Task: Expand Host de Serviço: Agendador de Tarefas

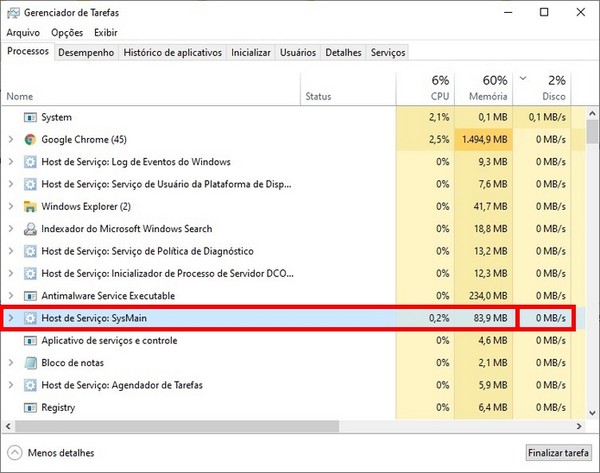Action: pyautogui.click(x=11, y=385)
